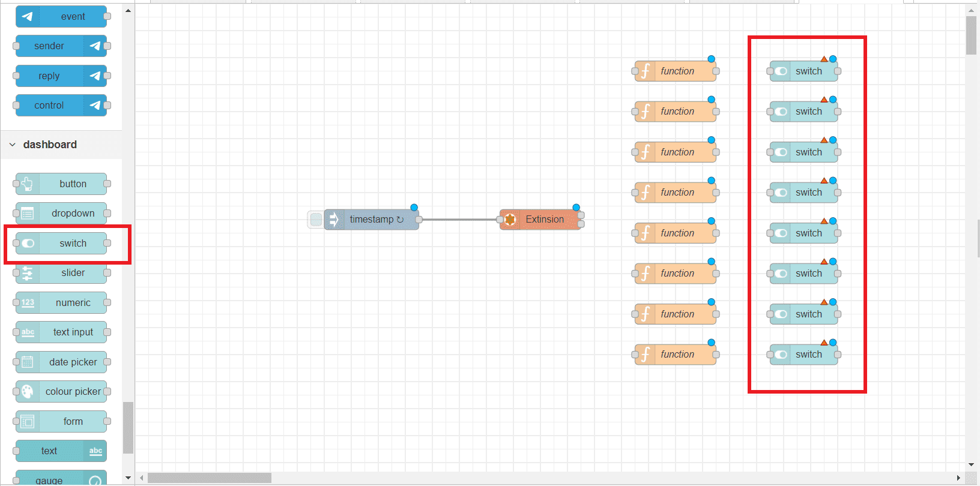The image size is (980, 486).
Task: Click the slider node icon in palette
Action: [x=28, y=273]
